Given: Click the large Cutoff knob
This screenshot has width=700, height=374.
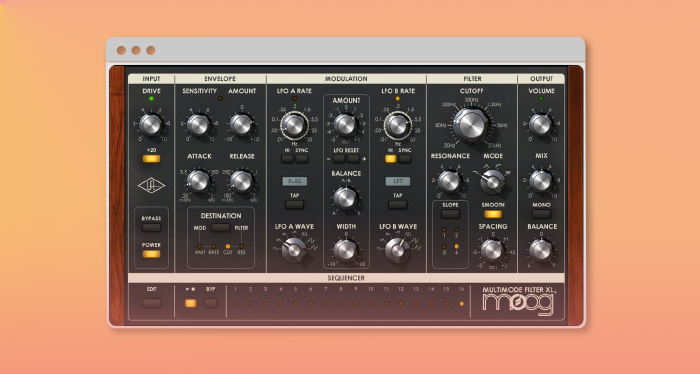Looking at the screenshot, I should pos(471,125).
